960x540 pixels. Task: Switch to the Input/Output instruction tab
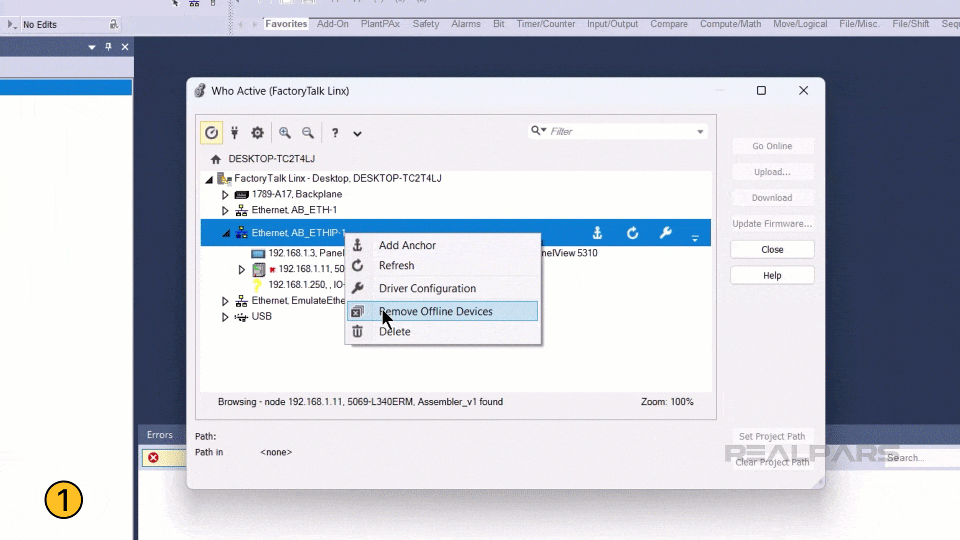point(612,24)
